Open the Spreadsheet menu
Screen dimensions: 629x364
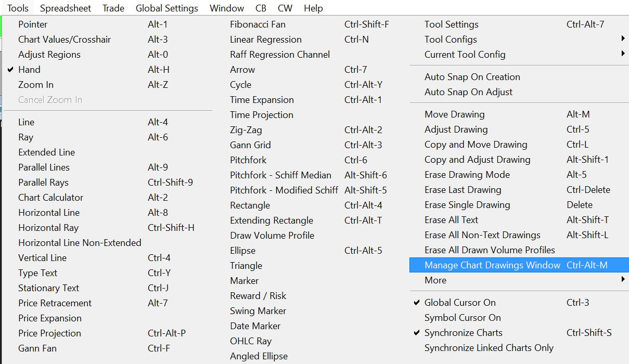pos(66,8)
